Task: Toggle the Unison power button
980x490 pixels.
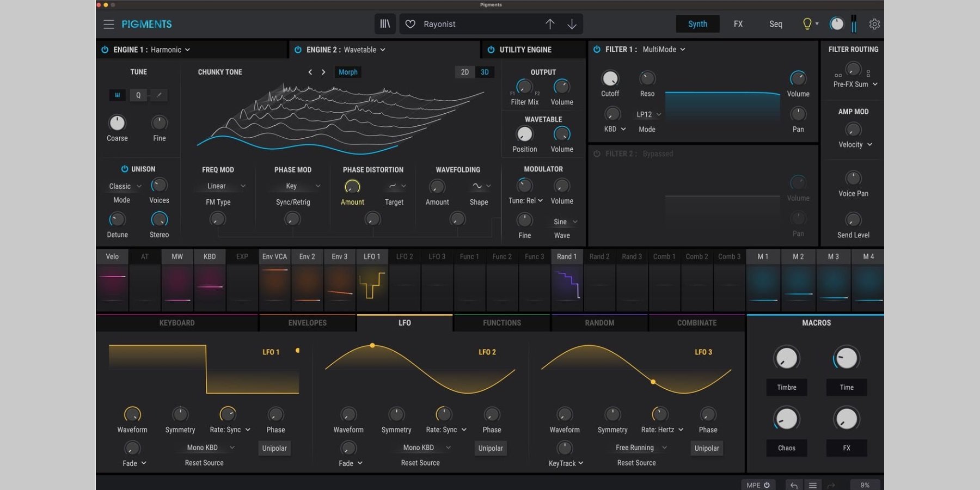Action: 125,169
